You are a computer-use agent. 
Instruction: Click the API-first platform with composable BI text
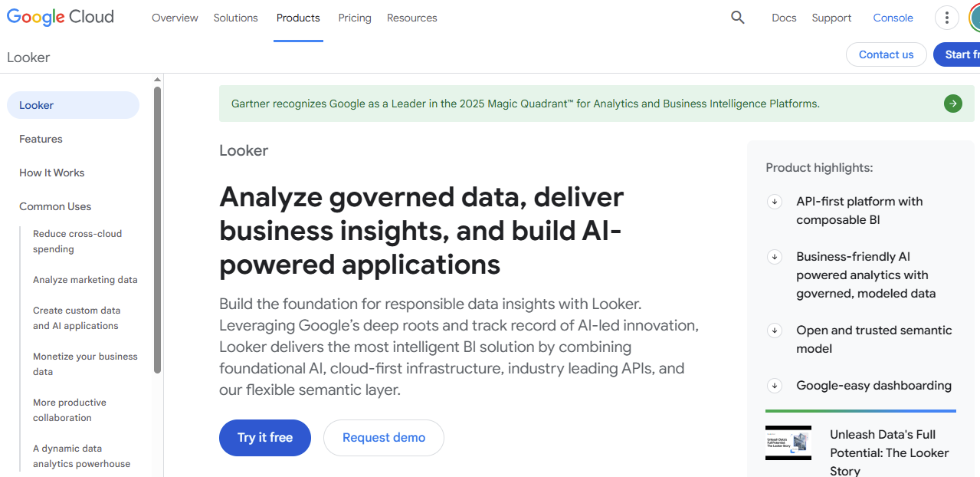(x=860, y=211)
